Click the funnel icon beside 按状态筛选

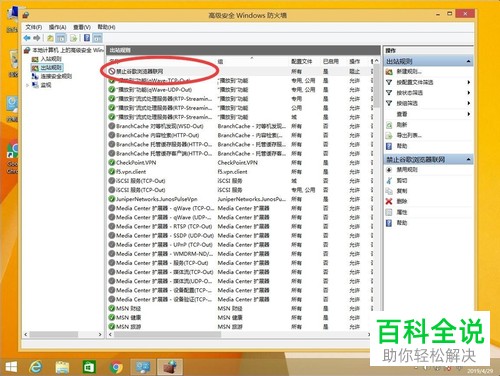click(389, 93)
